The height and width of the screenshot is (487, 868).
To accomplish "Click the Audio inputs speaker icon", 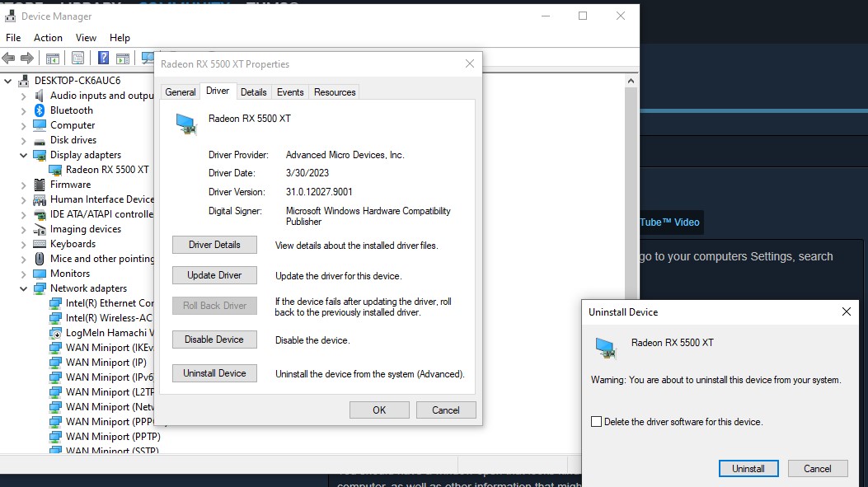I will click(40, 96).
